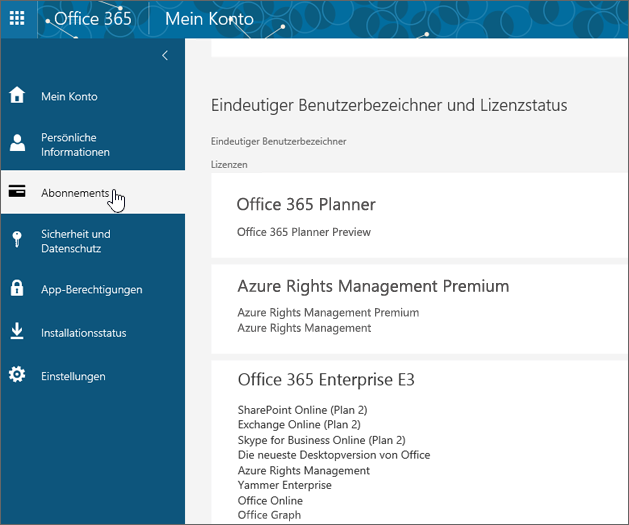Click the key icon for Sicherheit und Datenschutz
This screenshot has height=525, width=629.
click(x=17, y=239)
